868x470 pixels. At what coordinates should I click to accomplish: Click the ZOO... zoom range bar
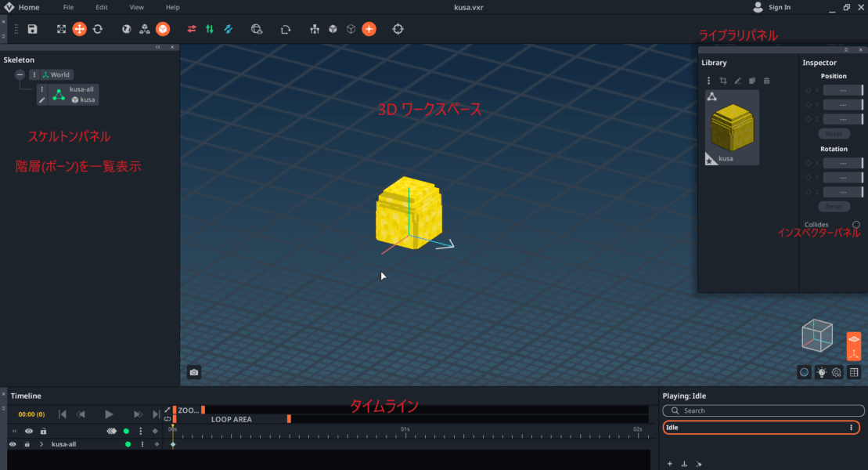coord(188,410)
